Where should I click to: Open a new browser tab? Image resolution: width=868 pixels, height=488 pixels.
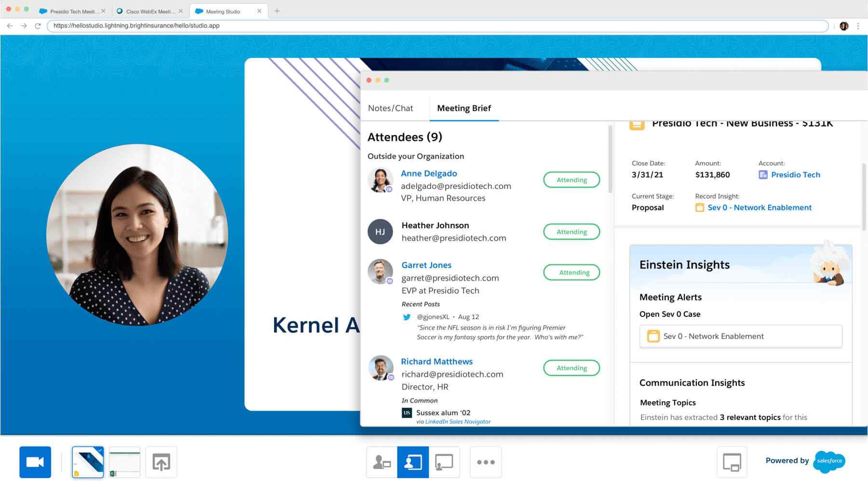pyautogui.click(x=277, y=11)
